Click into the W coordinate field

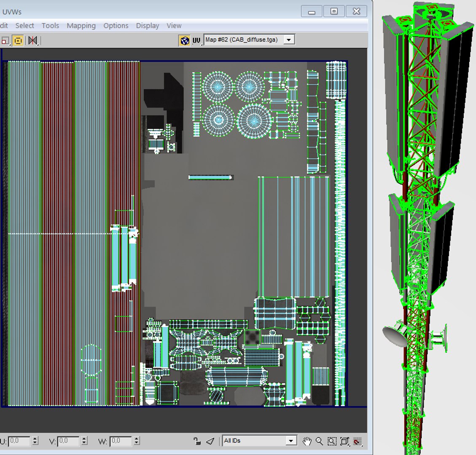pos(121,441)
